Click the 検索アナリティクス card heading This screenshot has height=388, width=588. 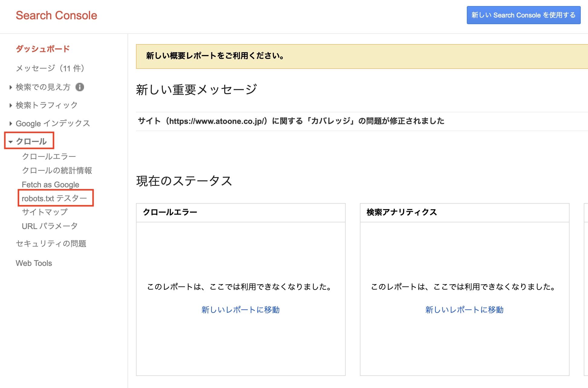tap(402, 212)
